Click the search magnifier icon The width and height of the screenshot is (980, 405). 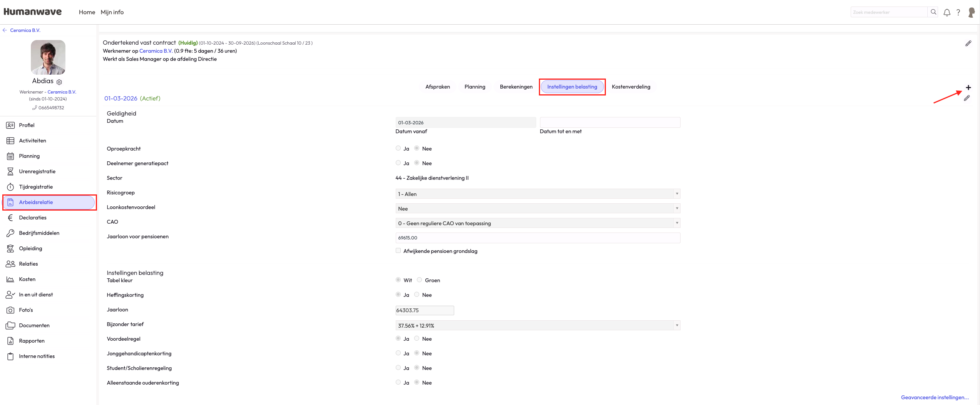tap(933, 12)
